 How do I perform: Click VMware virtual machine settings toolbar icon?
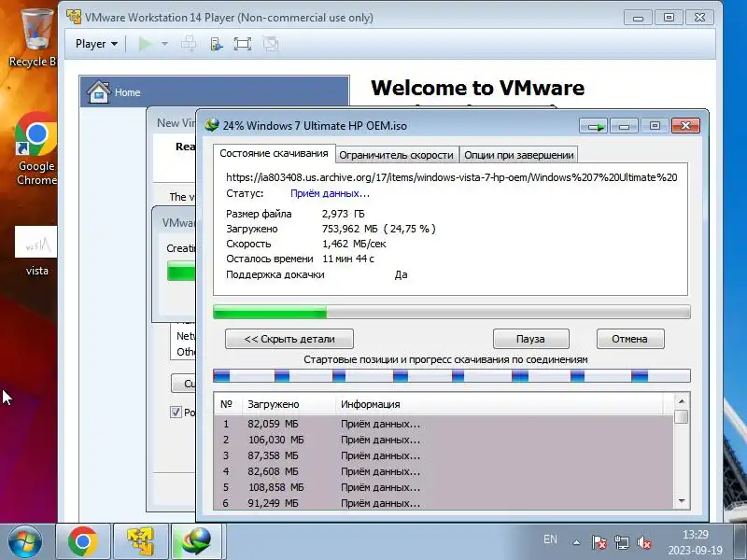pos(217,44)
